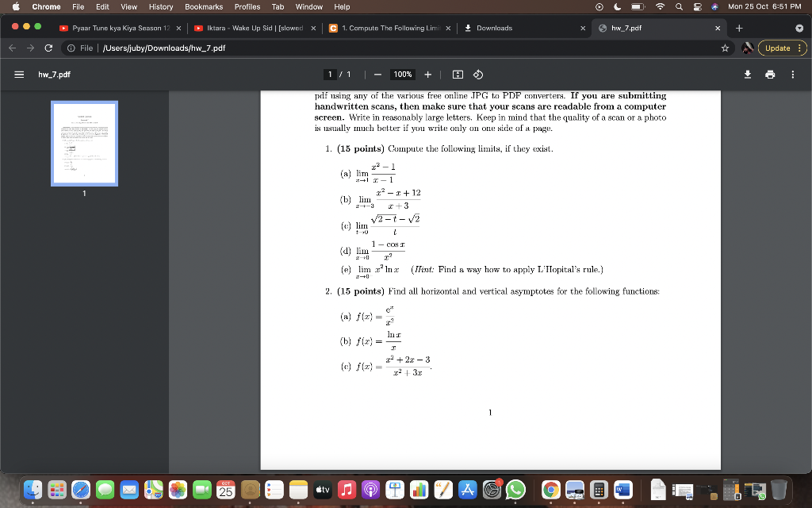Image resolution: width=812 pixels, height=508 pixels.
Task: Open Music from the Dock
Action: coord(347,489)
